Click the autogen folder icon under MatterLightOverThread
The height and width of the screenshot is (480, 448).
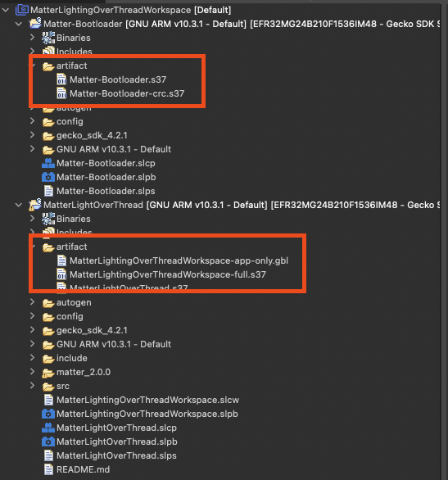tap(48, 303)
